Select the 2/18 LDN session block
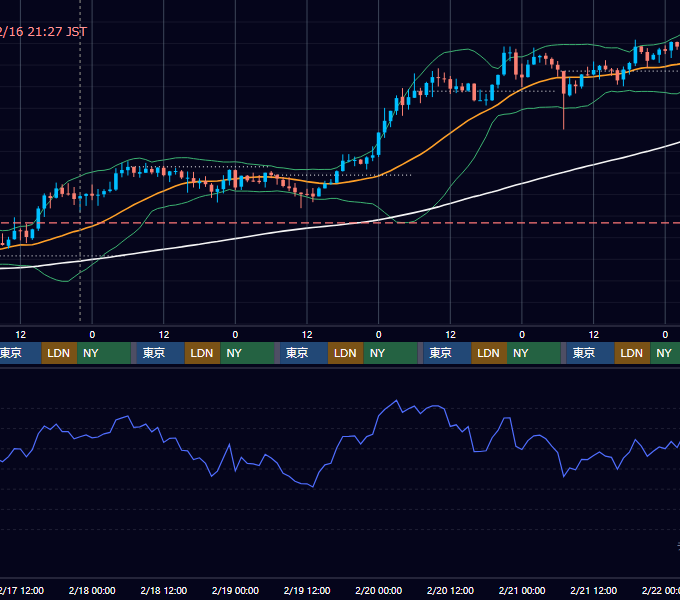 (x=202, y=353)
